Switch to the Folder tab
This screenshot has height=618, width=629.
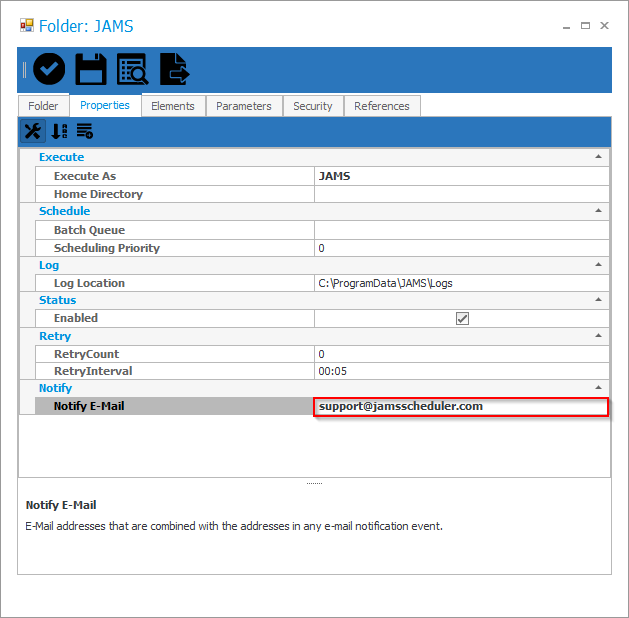click(43, 106)
